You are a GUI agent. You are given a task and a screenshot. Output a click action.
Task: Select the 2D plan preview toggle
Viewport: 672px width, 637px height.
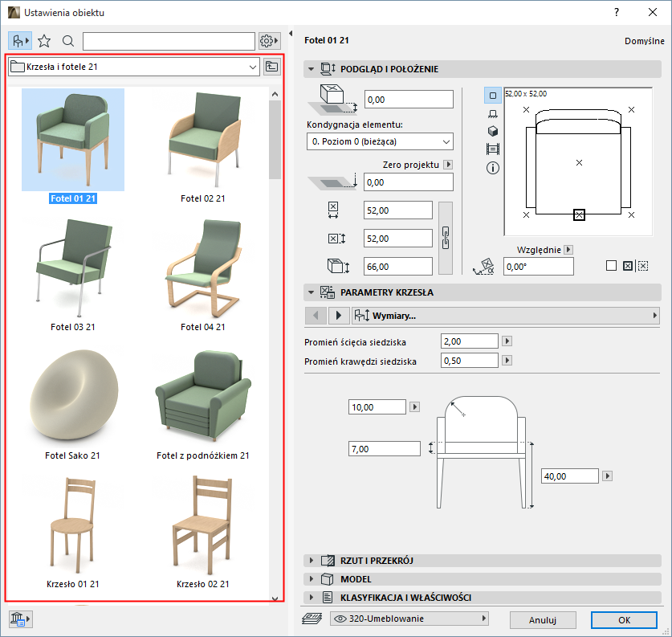[x=493, y=96]
